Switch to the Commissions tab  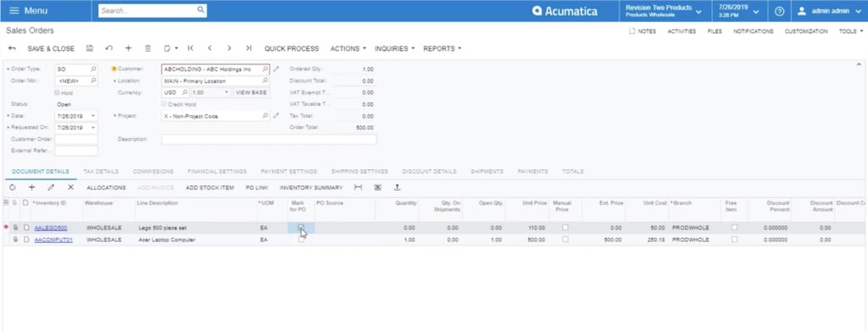(x=153, y=172)
